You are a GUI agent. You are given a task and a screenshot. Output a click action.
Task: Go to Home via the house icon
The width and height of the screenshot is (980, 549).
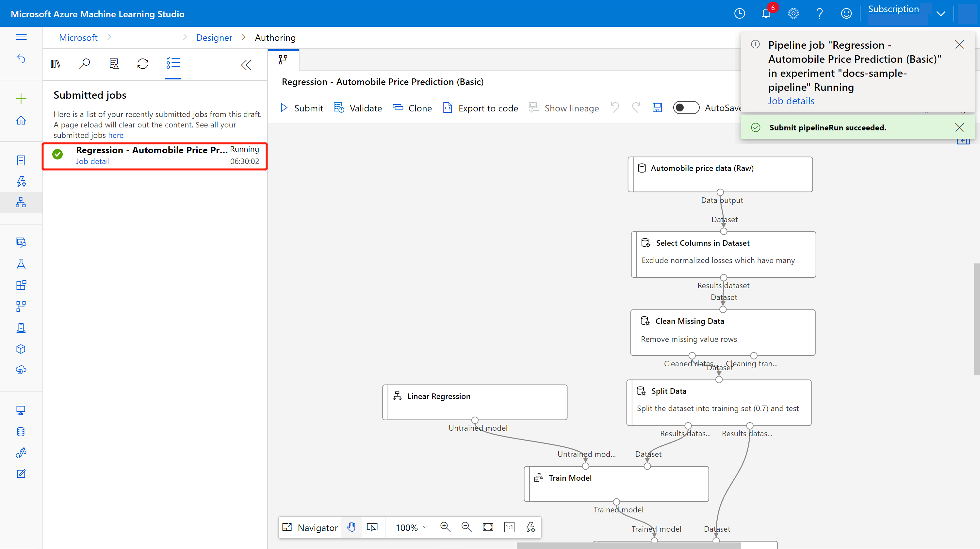click(21, 121)
